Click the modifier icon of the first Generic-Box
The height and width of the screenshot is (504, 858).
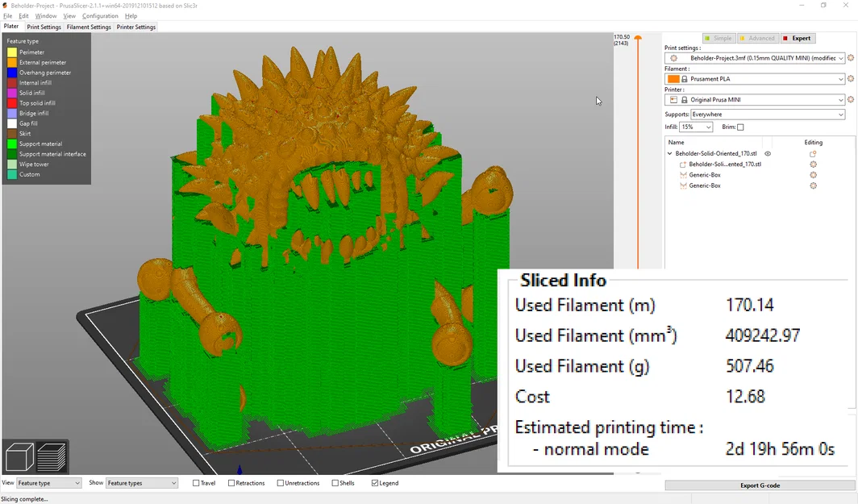click(683, 175)
